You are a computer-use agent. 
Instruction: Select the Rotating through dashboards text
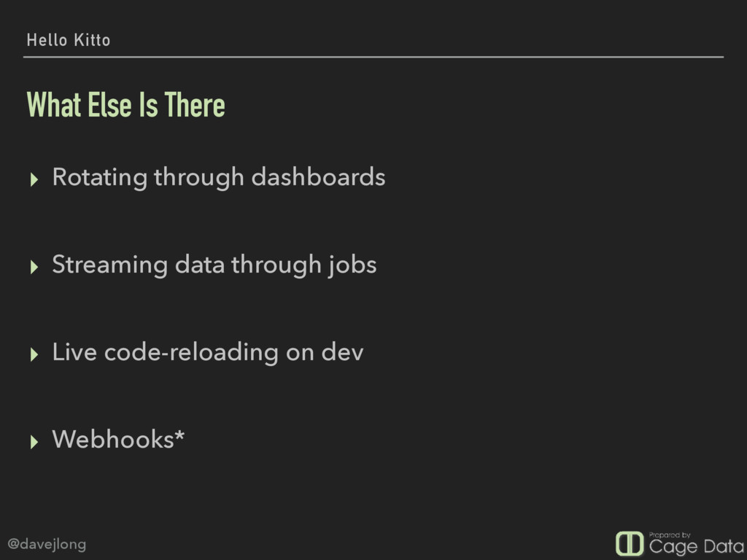click(219, 178)
